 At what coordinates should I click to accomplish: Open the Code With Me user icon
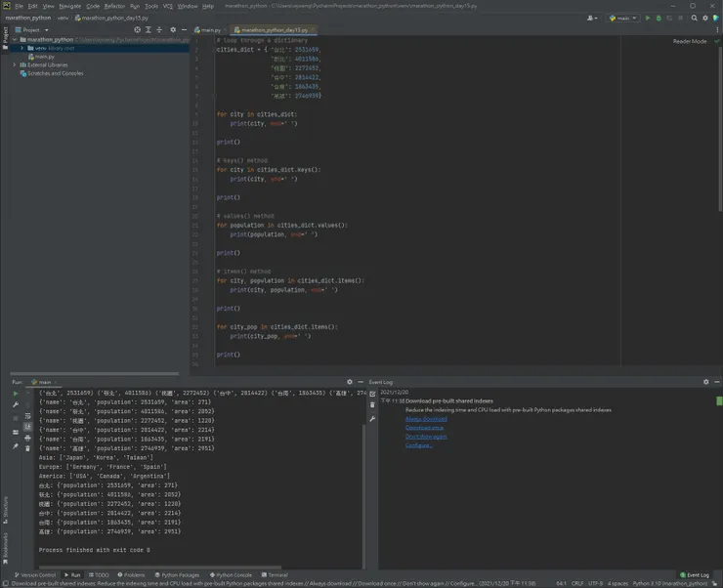592,18
